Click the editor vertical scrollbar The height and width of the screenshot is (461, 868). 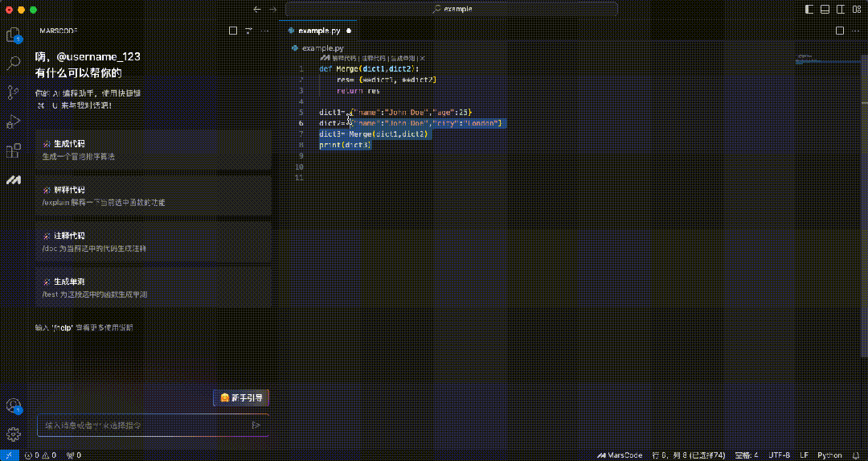(x=865, y=205)
